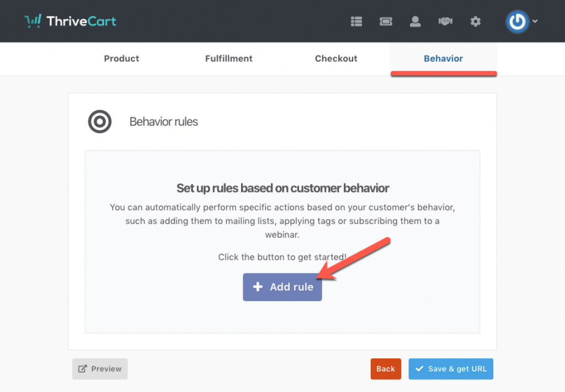Click the Behavior rules target icon
The width and height of the screenshot is (565, 392).
tap(100, 122)
